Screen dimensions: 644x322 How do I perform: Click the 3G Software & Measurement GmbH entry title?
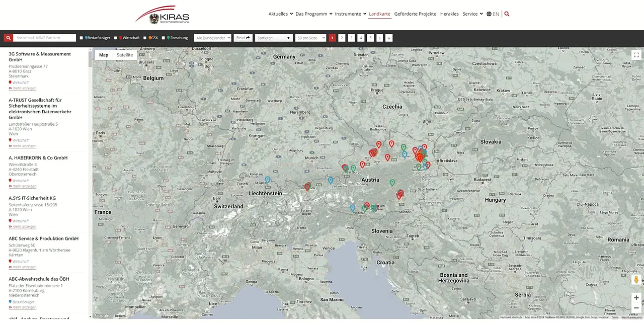pyautogui.click(x=40, y=57)
